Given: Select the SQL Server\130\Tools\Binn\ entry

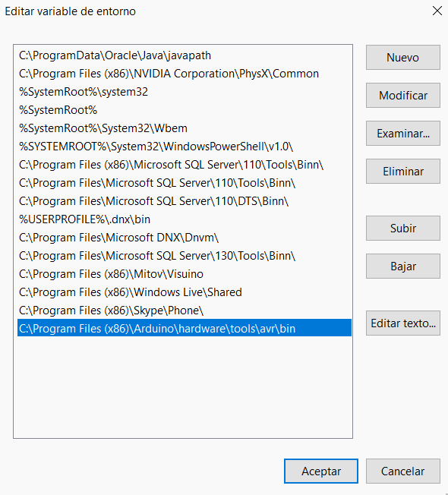Looking at the screenshot, I should pos(185,256).
